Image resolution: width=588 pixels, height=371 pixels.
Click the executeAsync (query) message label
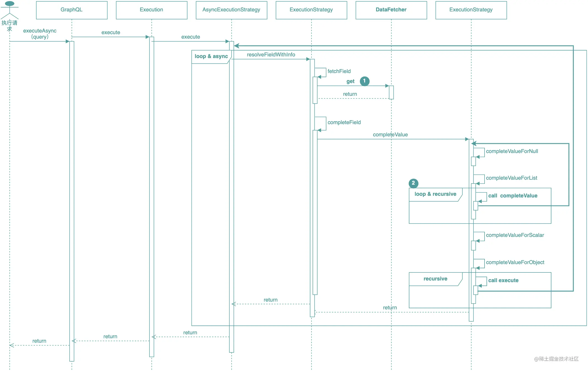click(40, 34)
